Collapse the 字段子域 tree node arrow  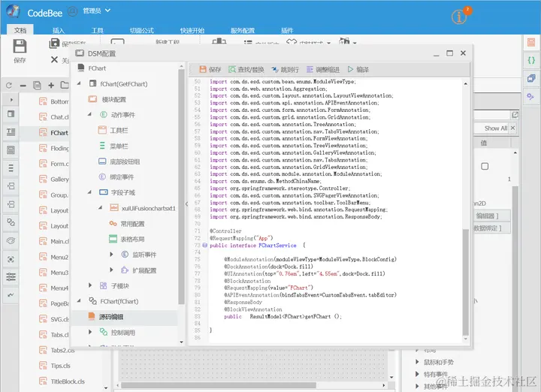pyautogui.click(x=89, y=191)
